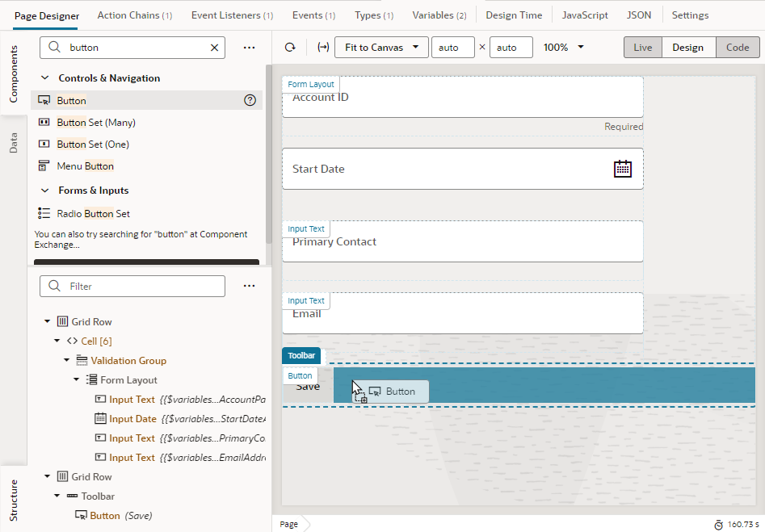
Task: Click the Input Date tree icon
Action: [x=100, y=418]
